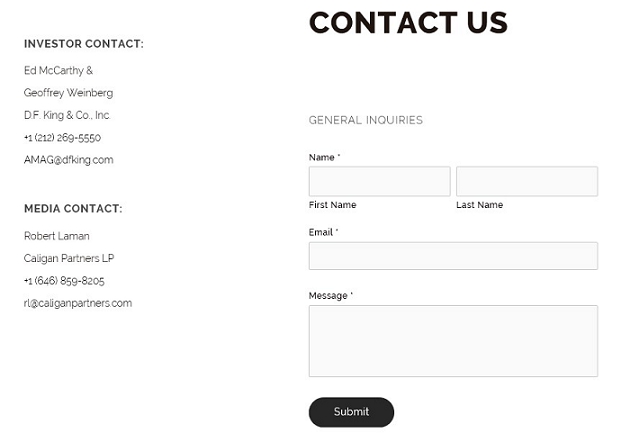Click the INVESTOR CONTACT heading
This screenshot has height=442, width=639.
(84, 44)
